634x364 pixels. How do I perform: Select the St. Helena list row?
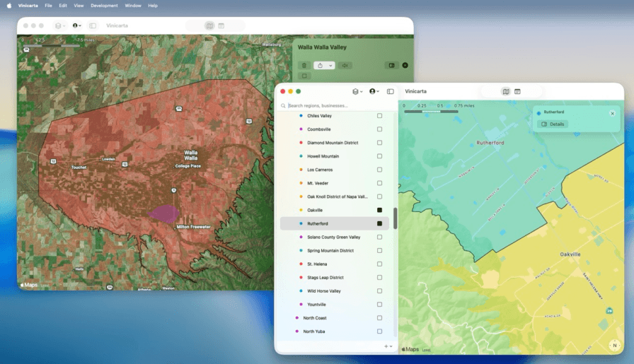(335, 264)
